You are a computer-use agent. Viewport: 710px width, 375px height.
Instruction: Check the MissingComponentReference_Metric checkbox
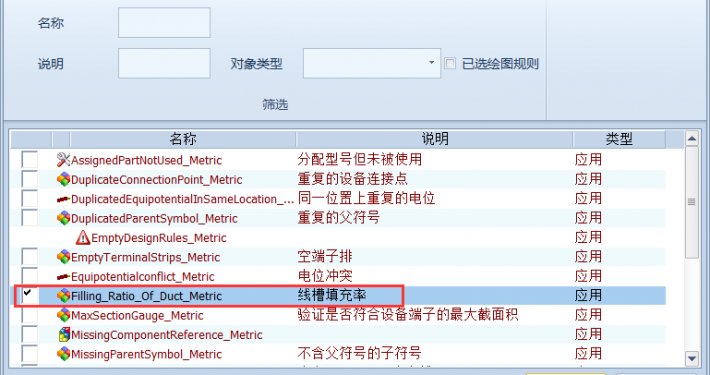pyautogui.click(x=30, y=335)
